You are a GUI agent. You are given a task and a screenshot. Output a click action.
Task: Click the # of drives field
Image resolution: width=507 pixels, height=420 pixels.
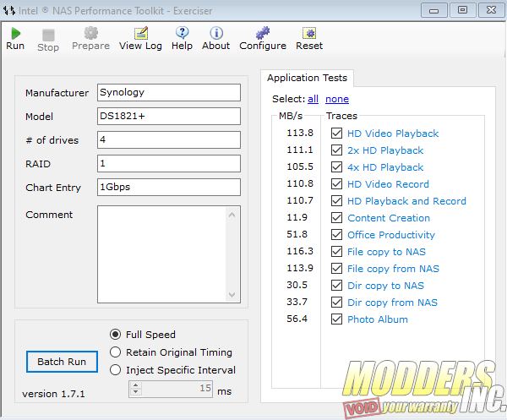[169, 140]
